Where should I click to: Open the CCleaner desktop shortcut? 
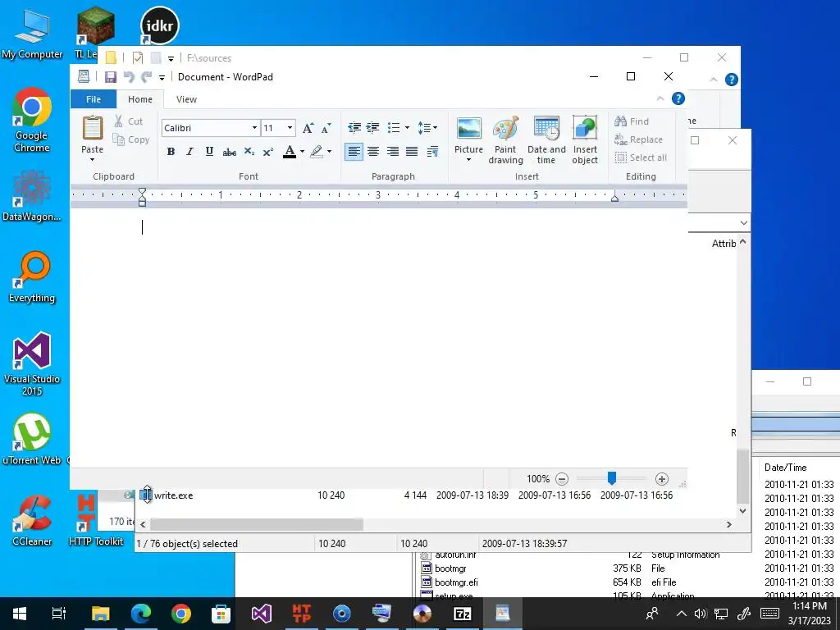32,519
